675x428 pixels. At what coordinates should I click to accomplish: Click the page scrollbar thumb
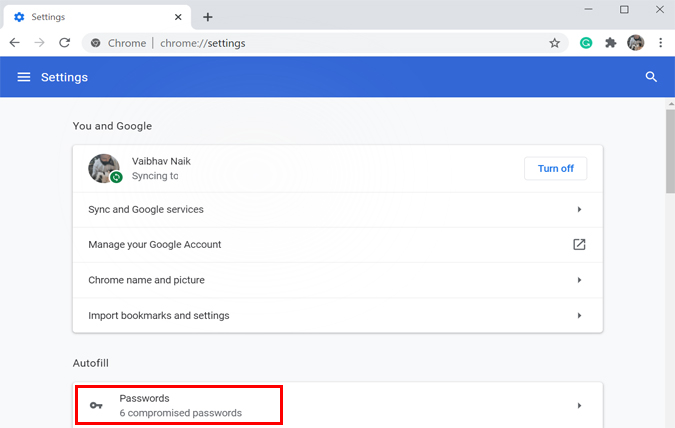[x=670, y=151]
